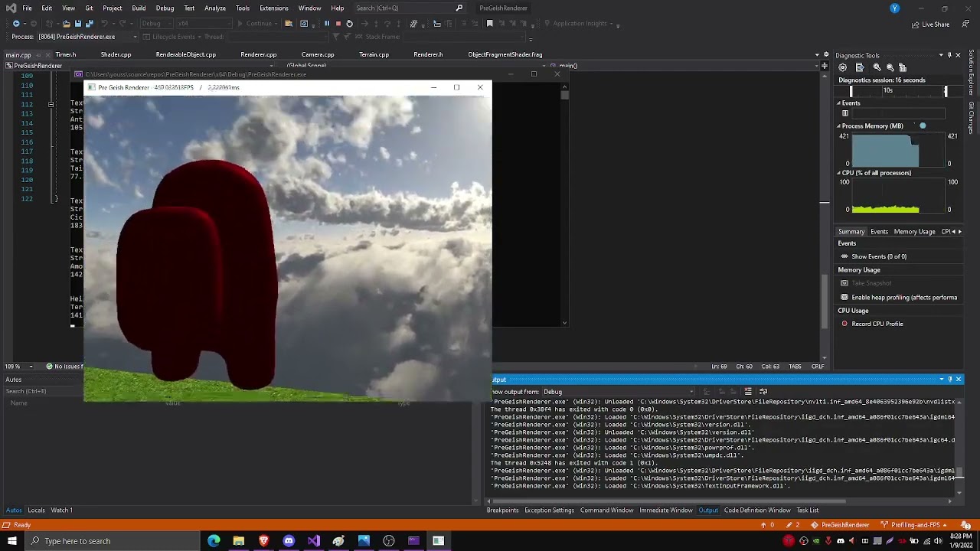Open the Debug menu
This screenshot has width=980, height=551.
(164, 8)
